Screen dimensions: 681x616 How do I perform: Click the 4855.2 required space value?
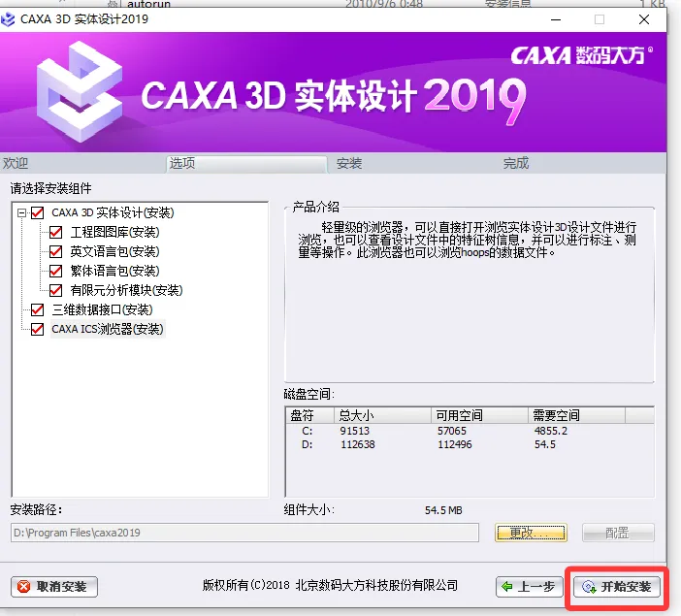[551, 431]
